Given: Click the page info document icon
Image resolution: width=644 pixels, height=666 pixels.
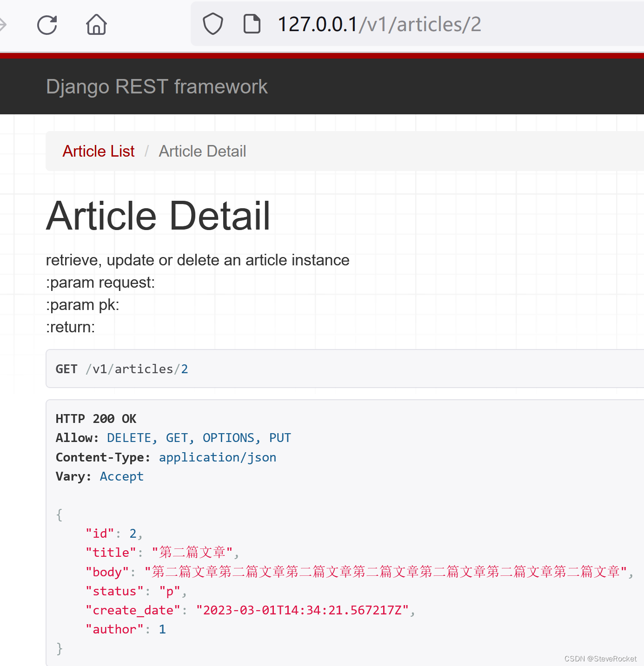Looking at the screenshot, I should point(252,24).
